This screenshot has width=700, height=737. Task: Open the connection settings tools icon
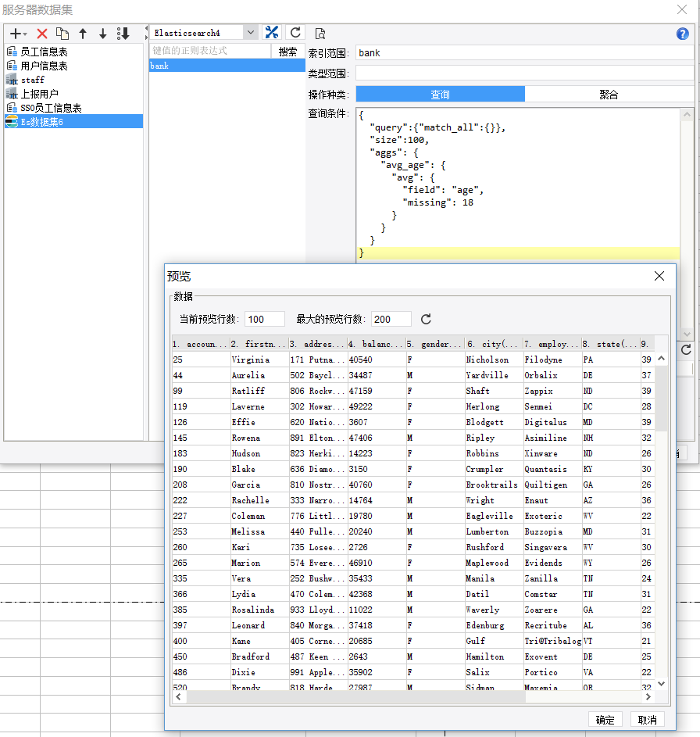click(272, 32)
